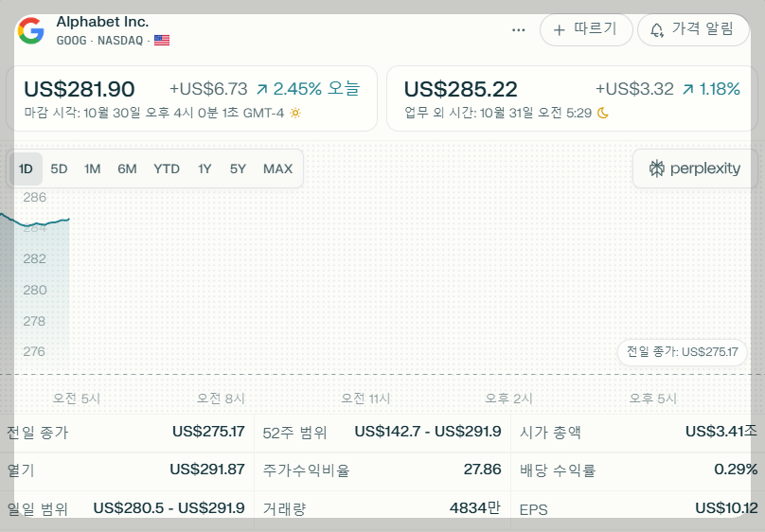
Task: Set a price alert with 가격 알림
Action: click(693, 30)
